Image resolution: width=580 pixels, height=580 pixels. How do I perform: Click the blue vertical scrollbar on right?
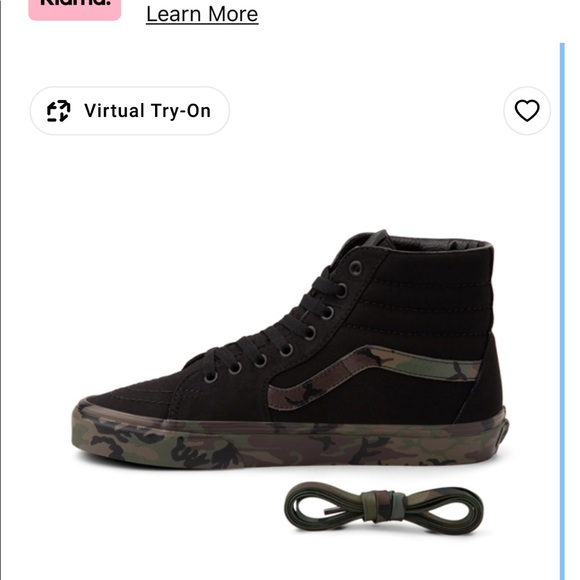pyautogui.click(x=562, y=311)
